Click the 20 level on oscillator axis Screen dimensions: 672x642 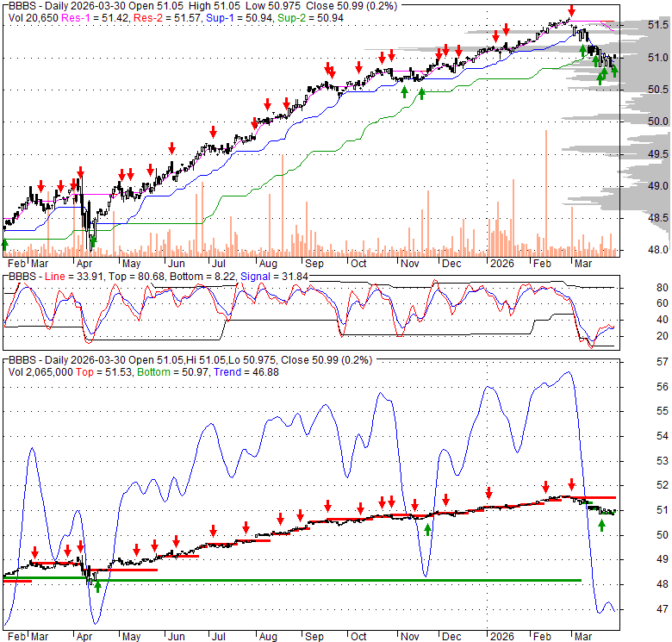point(663,336)
